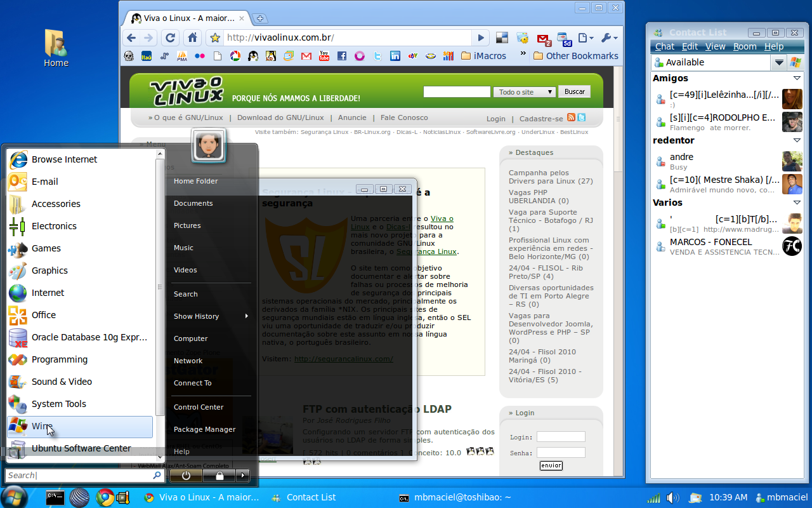Click the lock screen button in the start menu
This screenshot has width=812, height=508.
click(x=219, y=475)
